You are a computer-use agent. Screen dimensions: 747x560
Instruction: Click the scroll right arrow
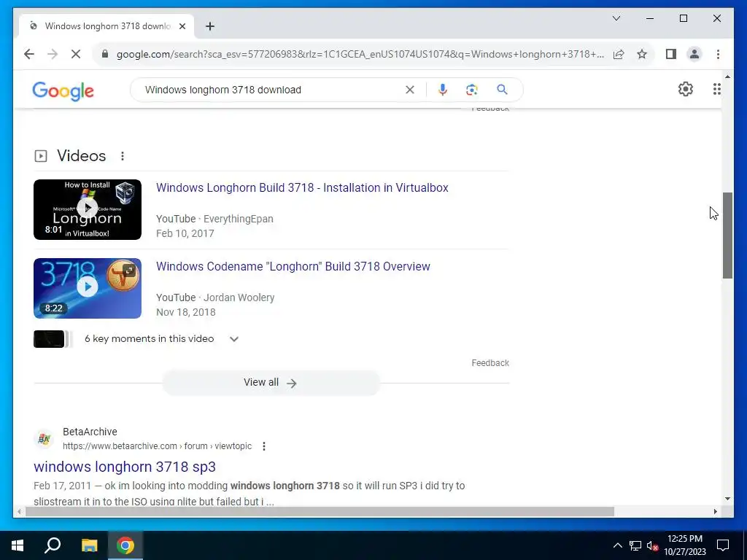point(715,512)
